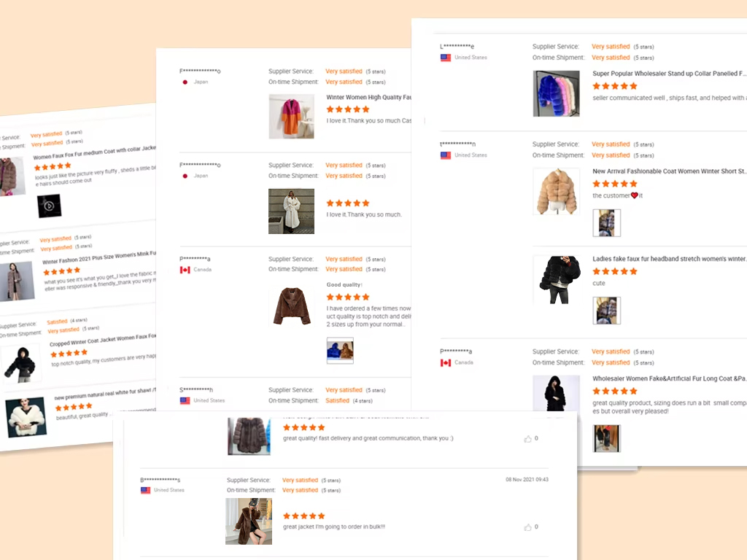Click the Japan flag beside the white coat review
This screenshot has height=560, width=747.
click(185, 176)
